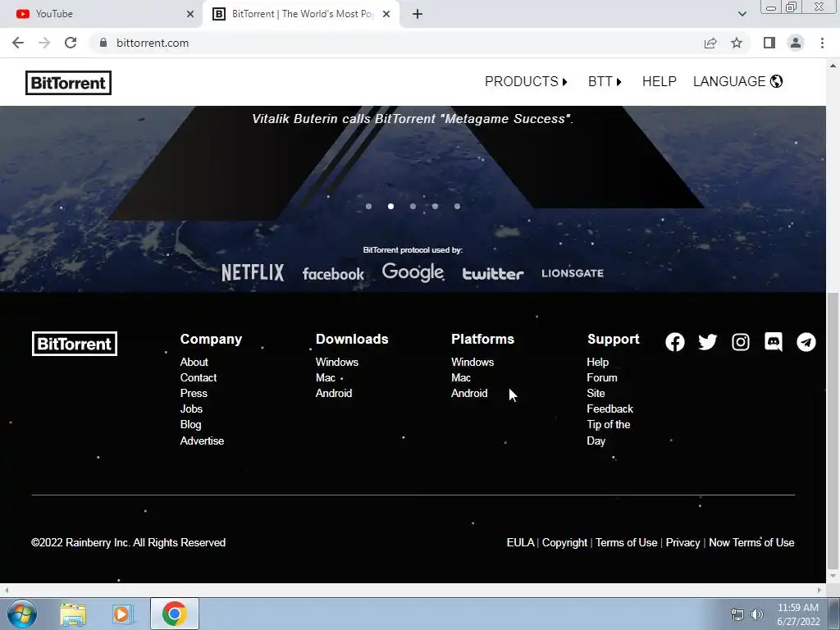Expand the BTT menu
The width and height of the screenshot is (840, 630).
click(x=605, y=81)
